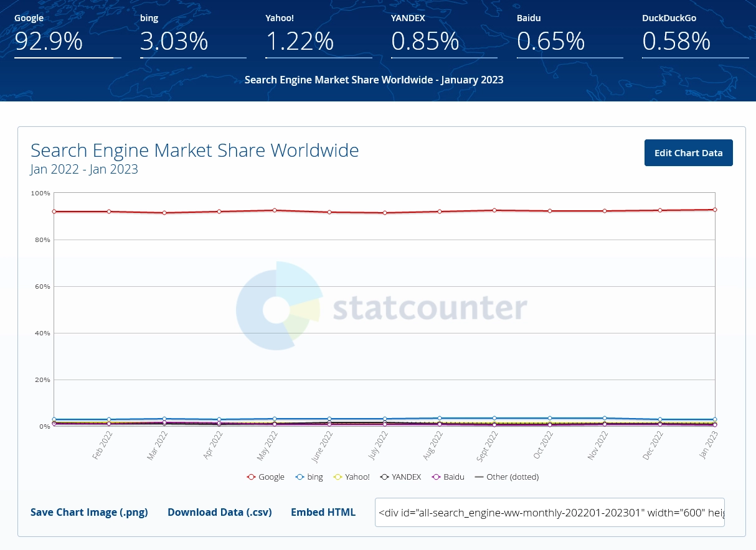This screenshot has width=756, height=550.
Task: Toggle bing series in chart legend
Action: tap(309, 477)
